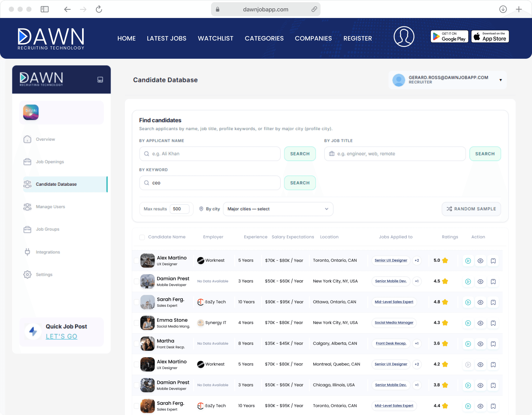Select Manage Users in the sidebar

(50, 207)
